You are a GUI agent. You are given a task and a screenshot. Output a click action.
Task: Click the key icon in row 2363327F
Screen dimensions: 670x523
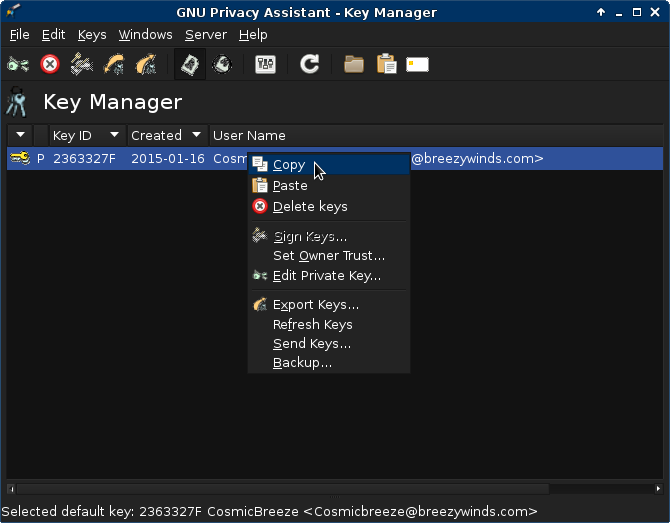20,159
